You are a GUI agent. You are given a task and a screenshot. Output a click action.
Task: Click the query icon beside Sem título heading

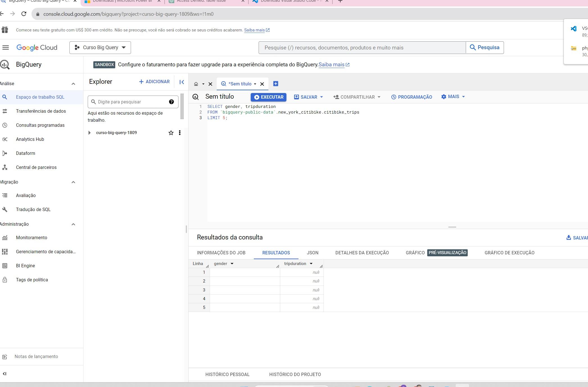pos(196,97)
